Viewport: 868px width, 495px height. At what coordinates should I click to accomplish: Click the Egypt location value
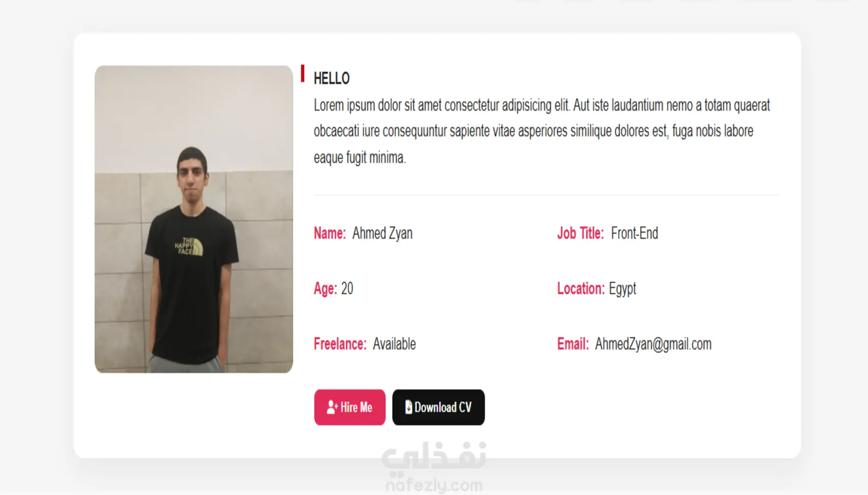[622, 289]
